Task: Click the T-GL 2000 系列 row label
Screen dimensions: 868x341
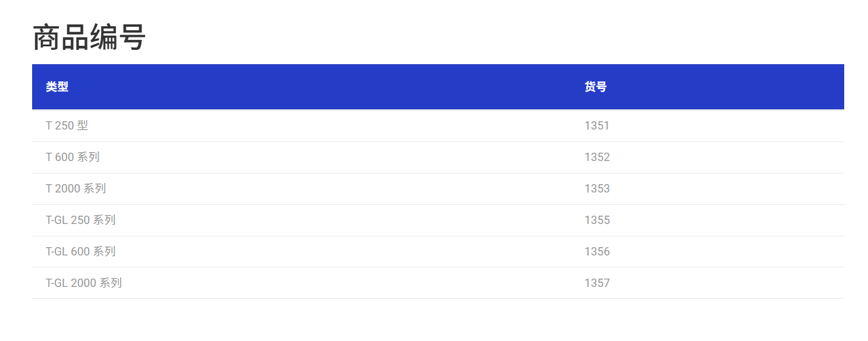Action: (84, 283)
